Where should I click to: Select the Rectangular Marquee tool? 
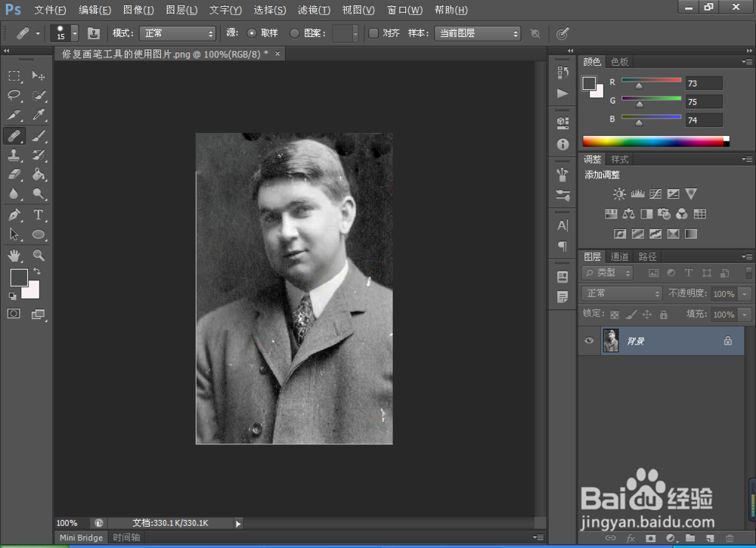[x=14, y=76]
